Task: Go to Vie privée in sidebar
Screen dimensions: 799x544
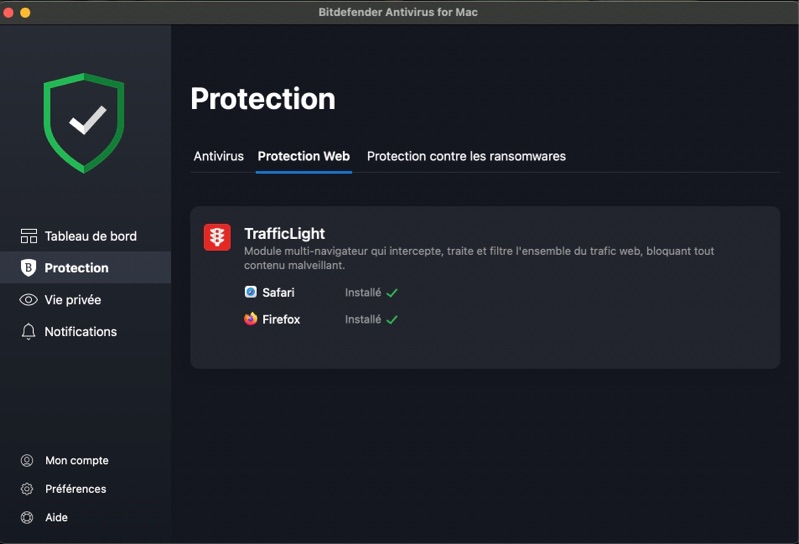Action: (72, 300)
